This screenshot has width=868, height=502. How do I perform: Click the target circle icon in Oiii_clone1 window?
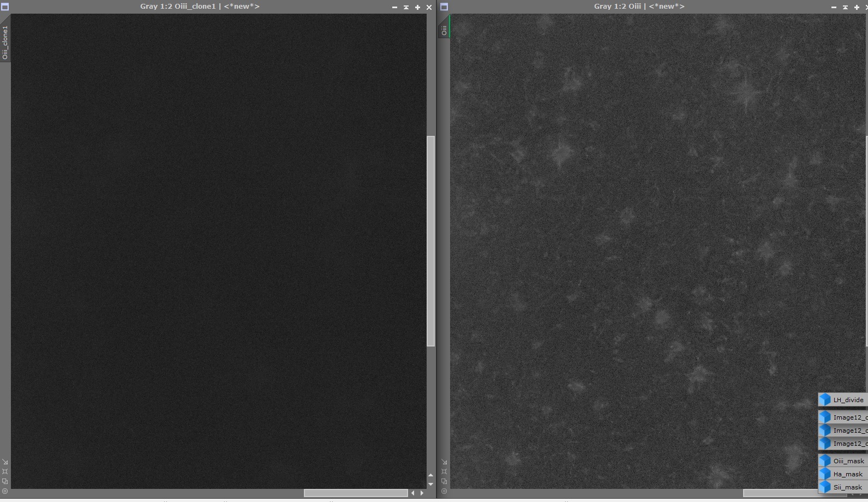5,491
